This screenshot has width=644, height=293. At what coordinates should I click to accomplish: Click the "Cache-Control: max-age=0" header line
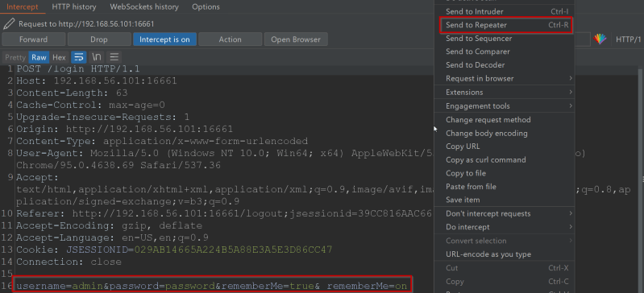pos(90,105)
